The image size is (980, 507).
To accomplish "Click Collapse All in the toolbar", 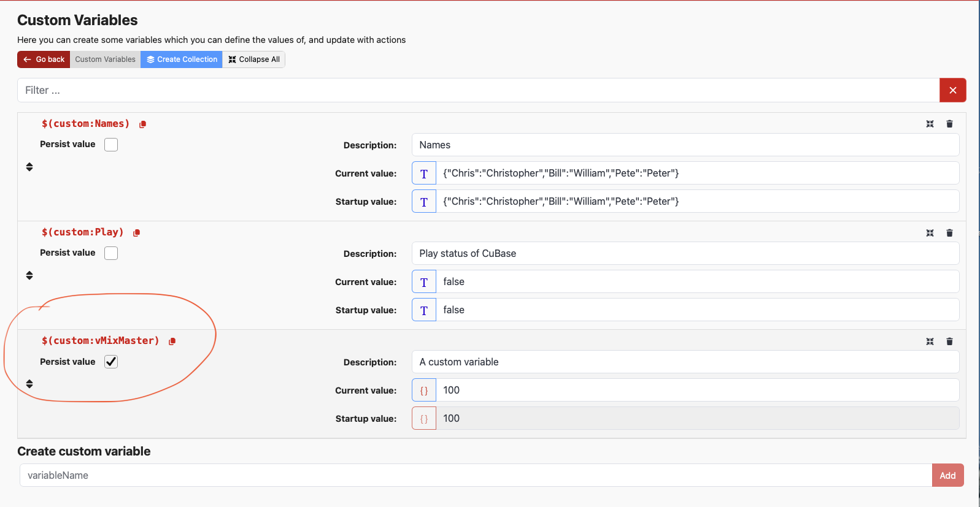I will coord(253,59).
